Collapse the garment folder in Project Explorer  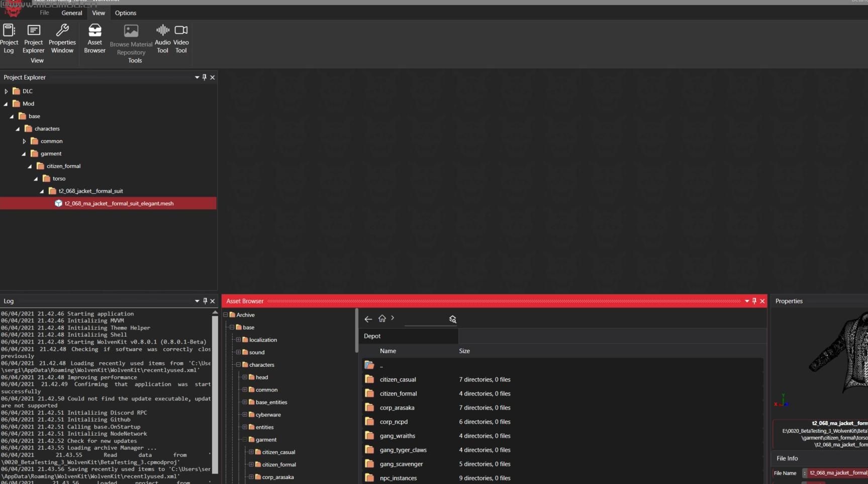[24, 154]
